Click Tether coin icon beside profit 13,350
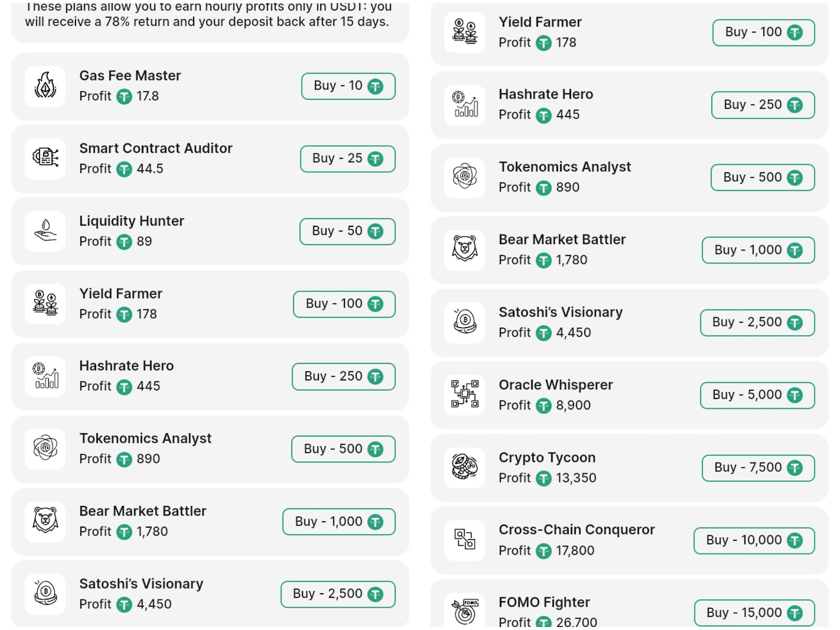 click(543, 478)
